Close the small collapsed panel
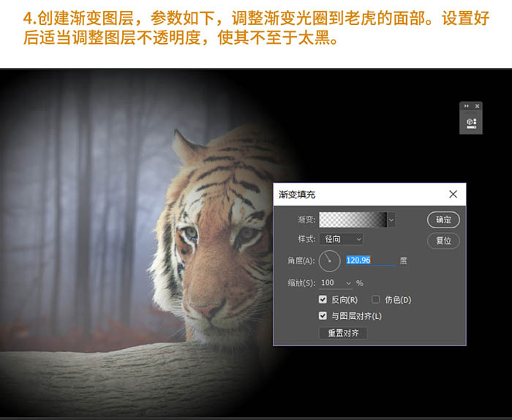This screenshot has width=512, height=420. click(x=477, y=106)
